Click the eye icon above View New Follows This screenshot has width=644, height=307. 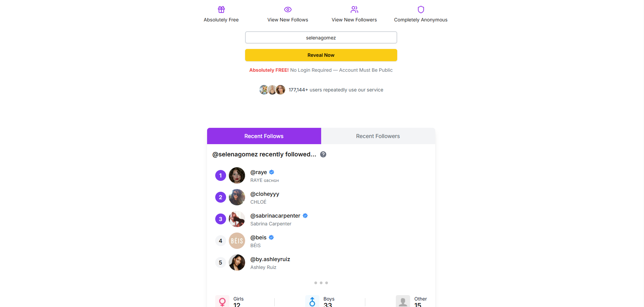click(x=288, y=10)
